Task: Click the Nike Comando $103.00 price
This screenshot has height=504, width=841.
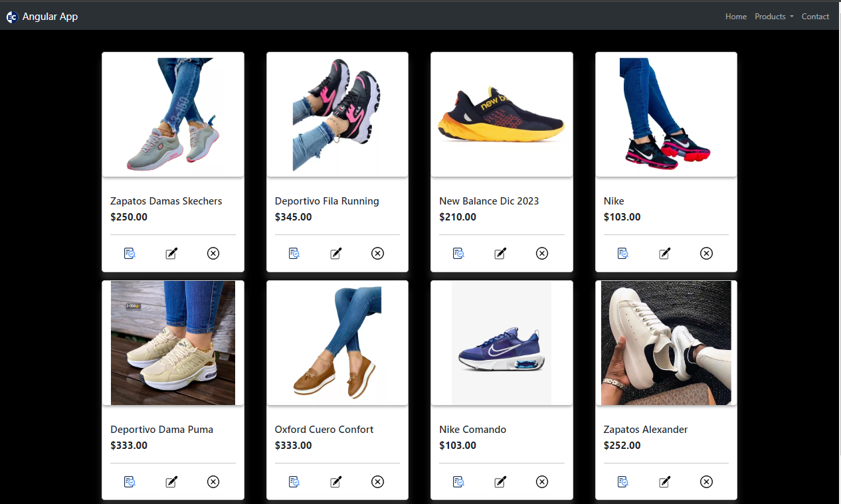Action: click(458, 446)
